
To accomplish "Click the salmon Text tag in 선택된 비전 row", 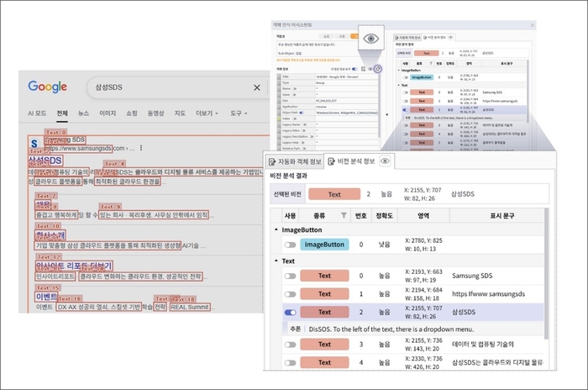I will (334, 194).
